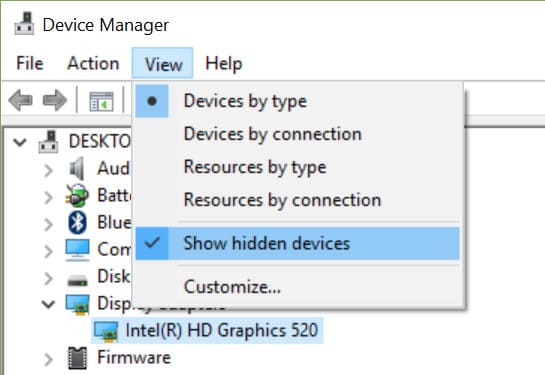
Task: Click the Intel(R) HD Graphics 520 adapter icon
Action: click(x=106, y=331)
